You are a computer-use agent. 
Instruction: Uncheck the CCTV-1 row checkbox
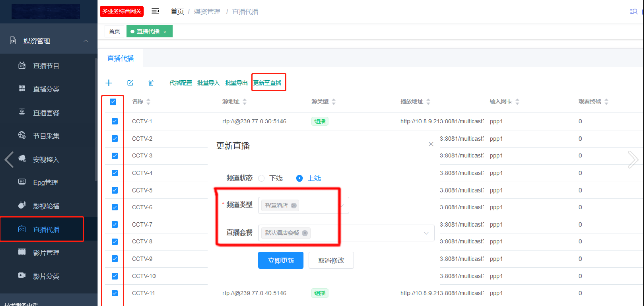tap(115, 121)
